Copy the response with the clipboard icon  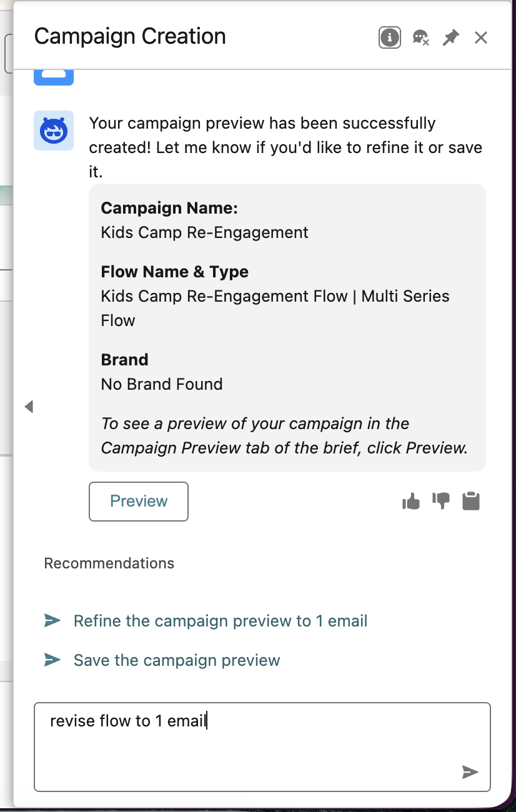(471, 501)
